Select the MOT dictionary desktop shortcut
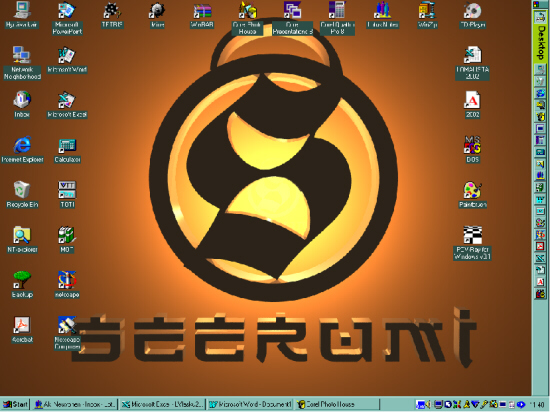 (67, 240)
